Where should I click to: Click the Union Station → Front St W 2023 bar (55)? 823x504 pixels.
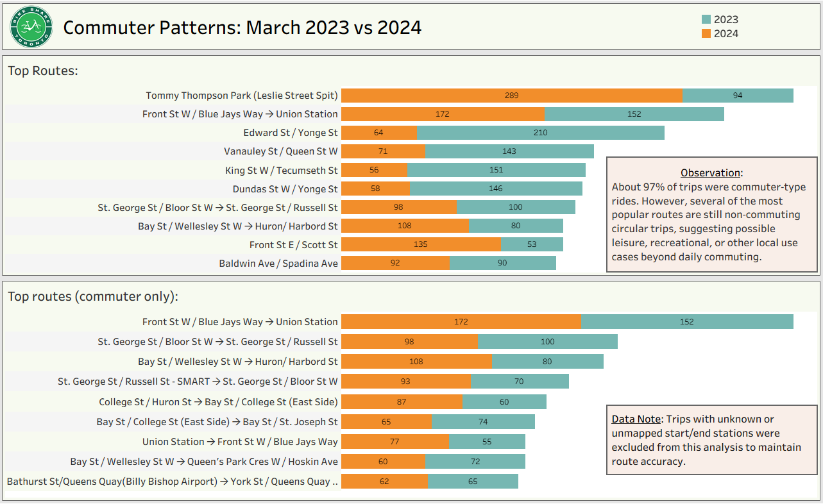487,442
